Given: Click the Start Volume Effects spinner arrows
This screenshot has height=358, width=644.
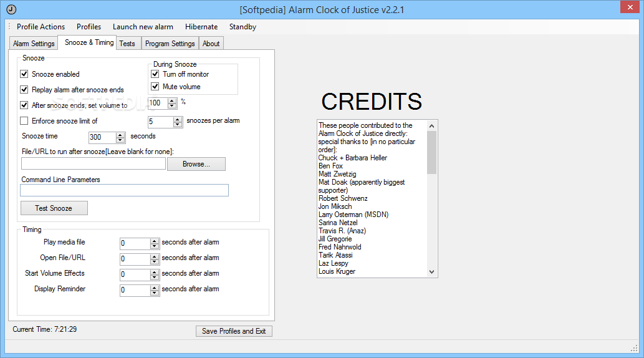Looking at the screenshot, I should (155, 274).
